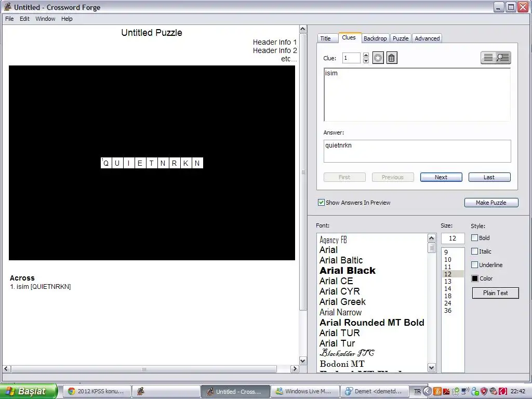Open the text Color swatch
Image resolution: width=532 pixels, height=399 pixels.
pyautogui.click(x=475, y=278)
